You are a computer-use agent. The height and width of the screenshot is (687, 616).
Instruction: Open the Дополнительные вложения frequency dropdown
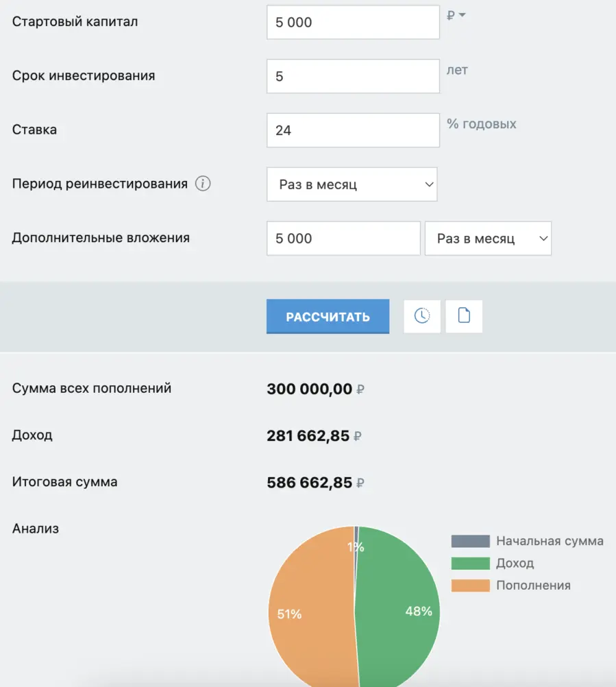[488, 239]
